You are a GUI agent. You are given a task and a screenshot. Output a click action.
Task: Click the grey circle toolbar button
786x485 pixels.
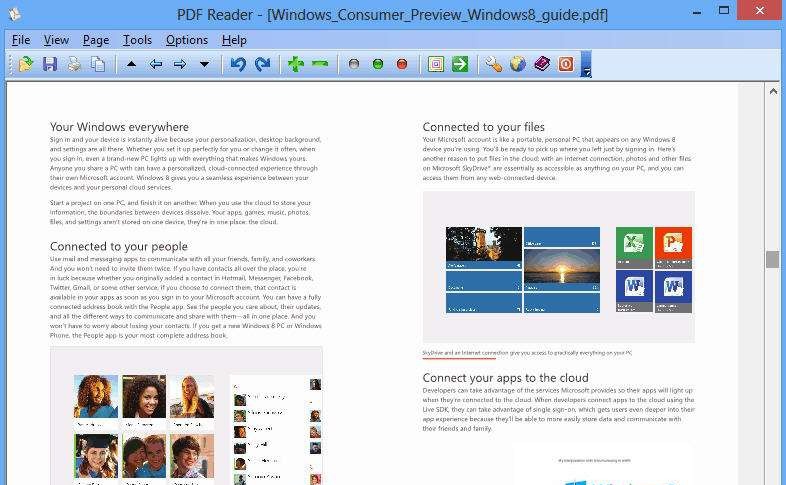click(354, 64)
